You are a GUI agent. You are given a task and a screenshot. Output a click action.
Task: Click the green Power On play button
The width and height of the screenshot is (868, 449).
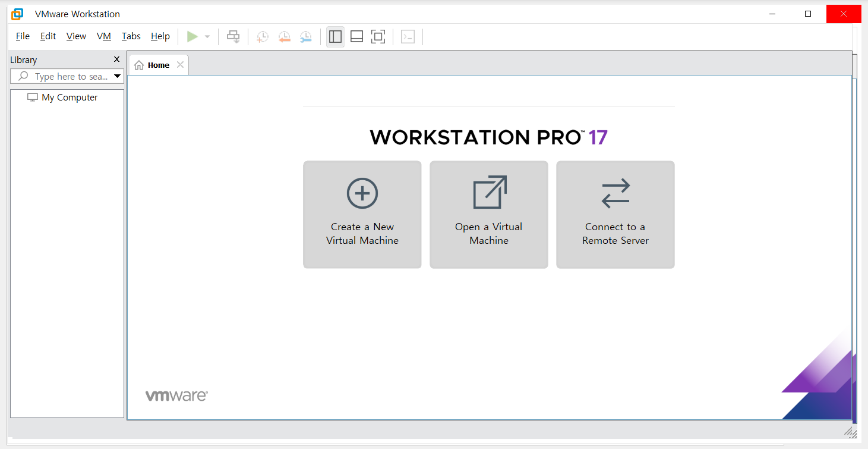click(192, 37)
